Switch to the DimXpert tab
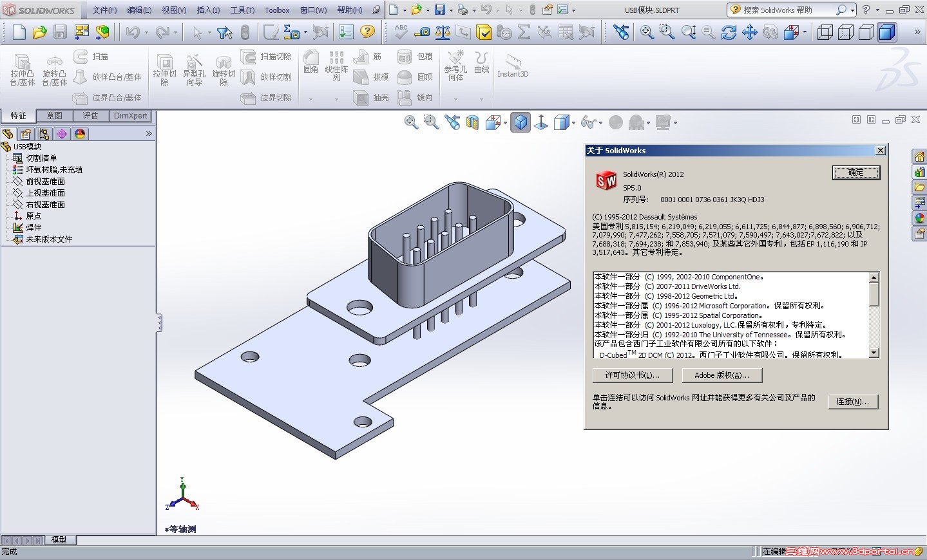The height and width of the screenshot is (560, 927). pyautogui.click(x=130, y=116)
